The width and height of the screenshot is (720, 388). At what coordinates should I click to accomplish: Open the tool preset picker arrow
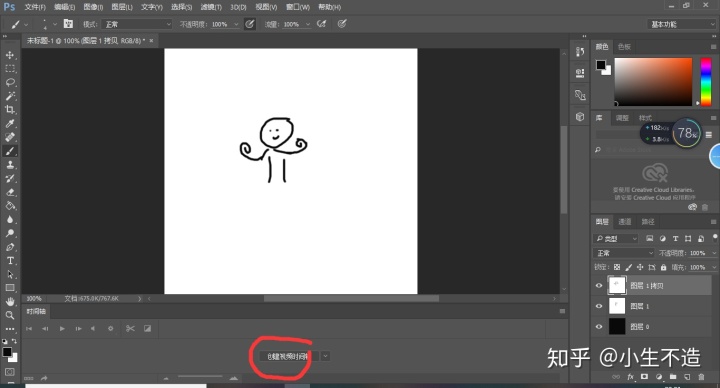[x=26, y=24]
